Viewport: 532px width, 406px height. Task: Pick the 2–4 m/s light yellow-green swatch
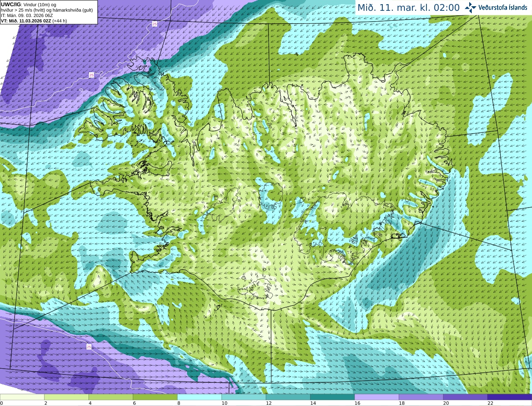tap(66, 397)
